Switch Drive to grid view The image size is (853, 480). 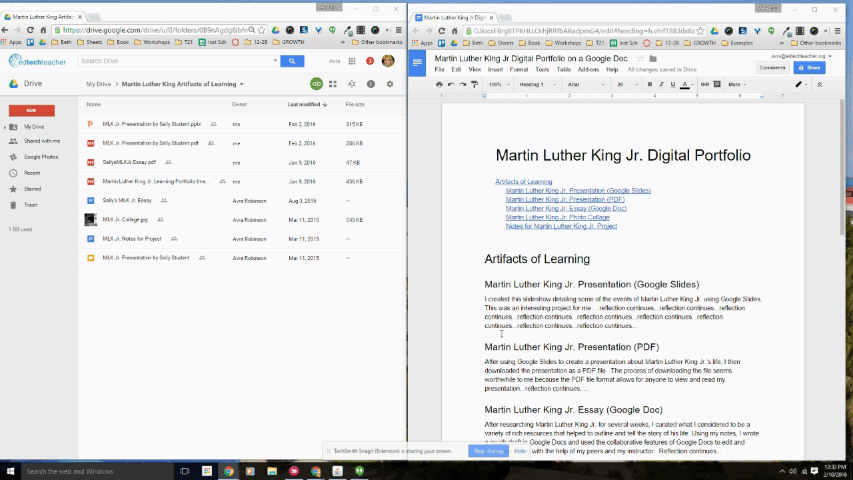click(333, 84)
